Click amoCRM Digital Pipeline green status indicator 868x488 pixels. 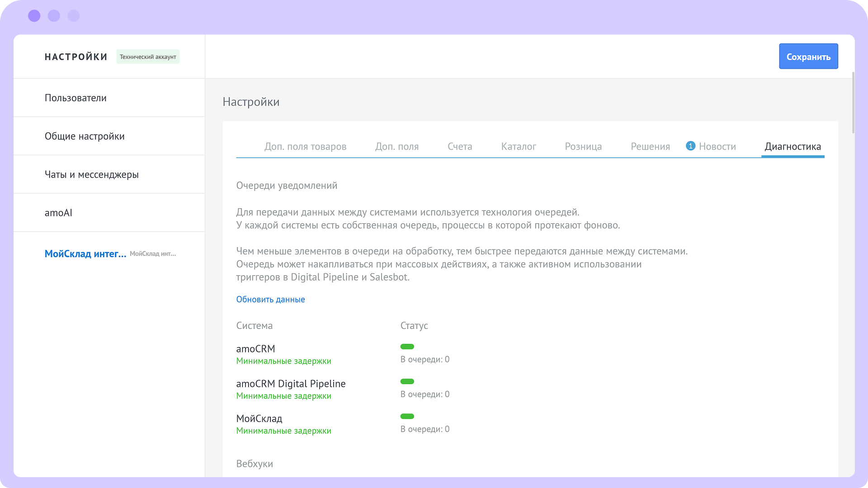[407, 381]
